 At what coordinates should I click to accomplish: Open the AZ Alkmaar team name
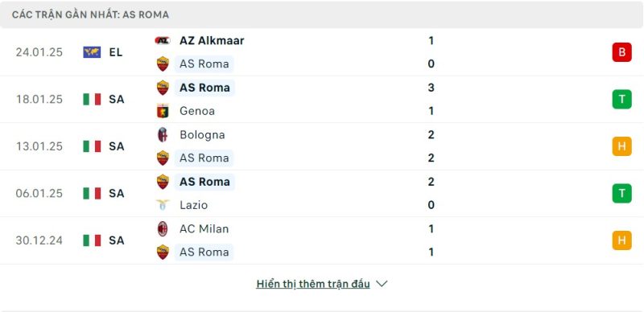point(212,40)
